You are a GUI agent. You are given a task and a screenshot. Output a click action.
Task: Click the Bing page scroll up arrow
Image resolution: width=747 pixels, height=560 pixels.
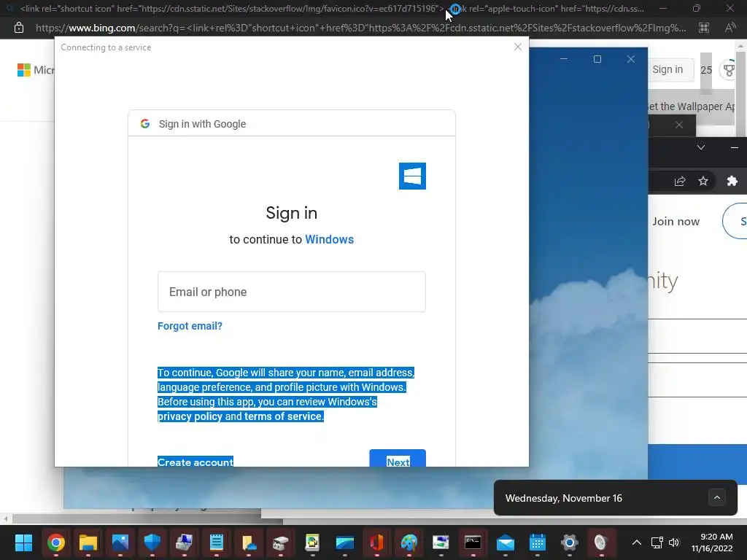click(x=741, y=46)
